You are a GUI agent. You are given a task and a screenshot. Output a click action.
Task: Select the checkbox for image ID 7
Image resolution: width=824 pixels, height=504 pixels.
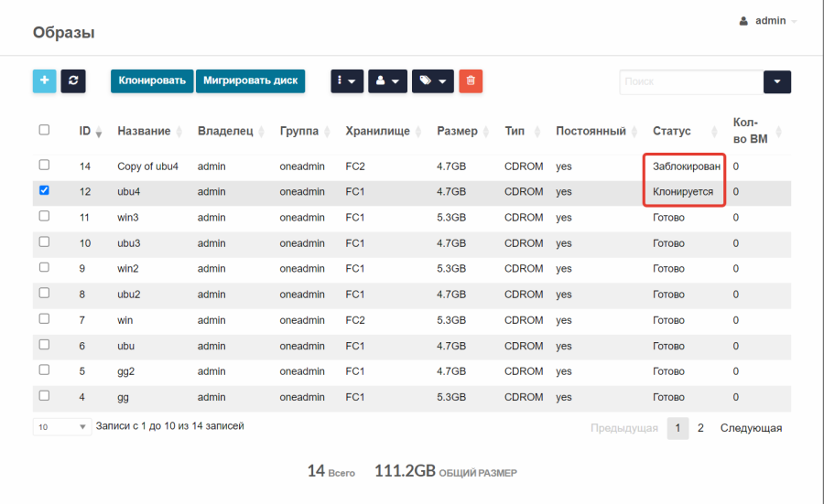pos(44,318)
